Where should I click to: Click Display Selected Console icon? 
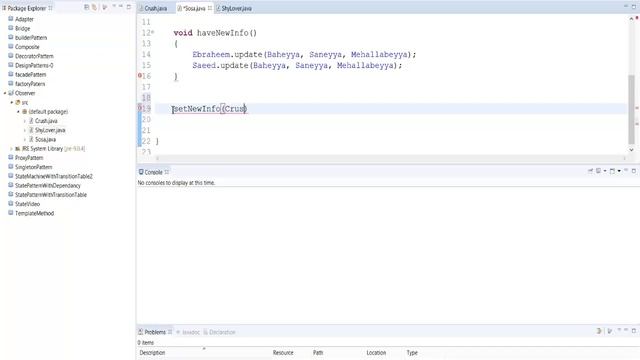598,171
